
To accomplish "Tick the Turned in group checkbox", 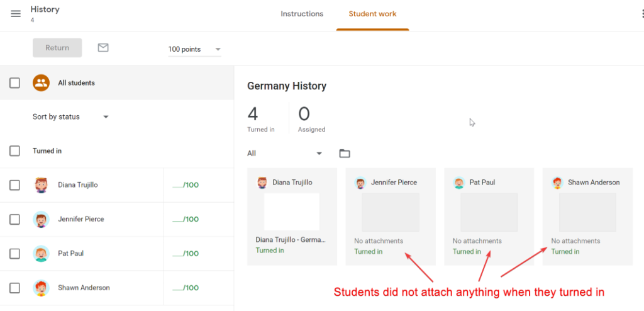I will [15, 151].
